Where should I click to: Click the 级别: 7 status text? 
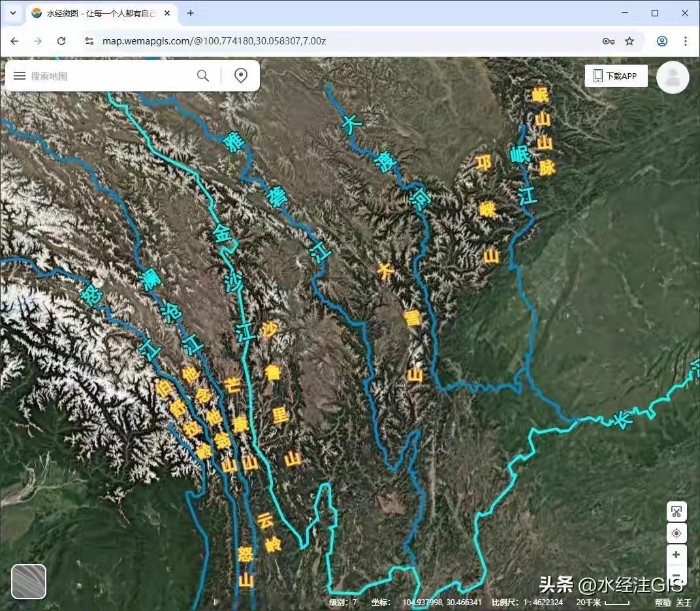click(x=343, y=602)
